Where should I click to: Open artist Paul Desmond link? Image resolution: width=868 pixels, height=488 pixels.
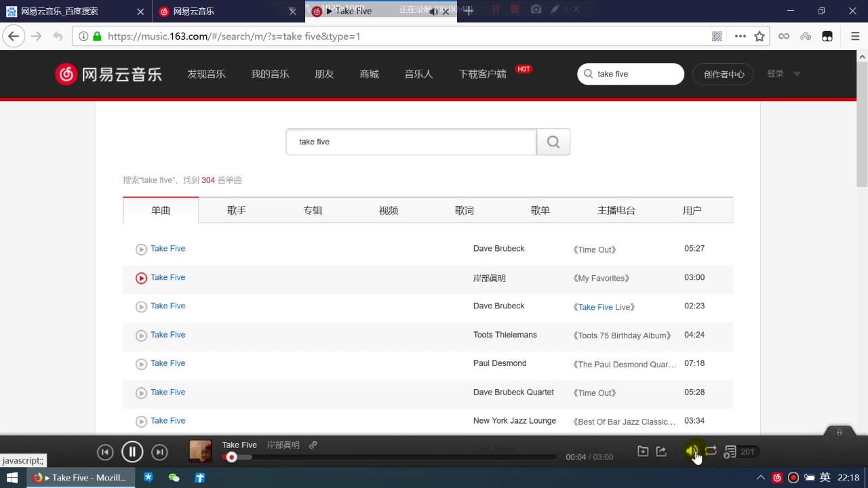tap(500, 363)
